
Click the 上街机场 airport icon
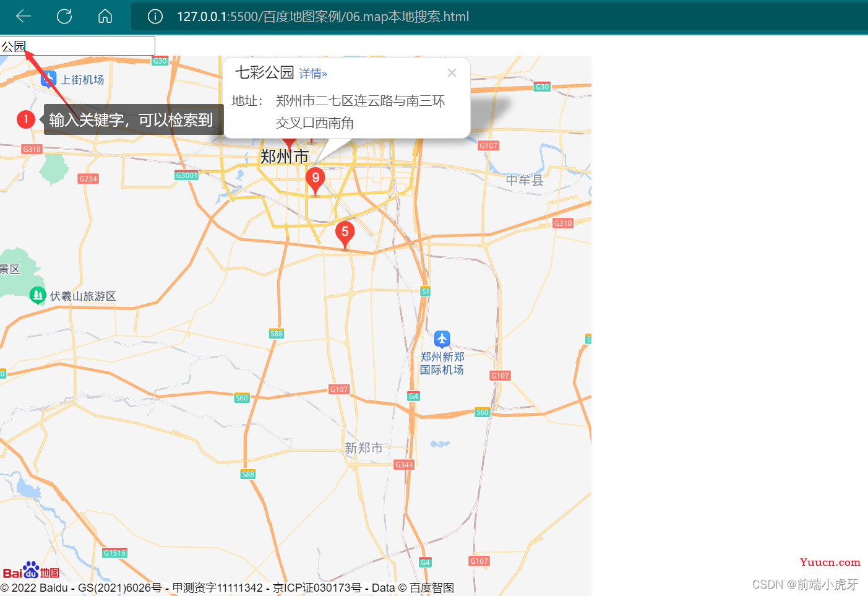pos(48,79)
